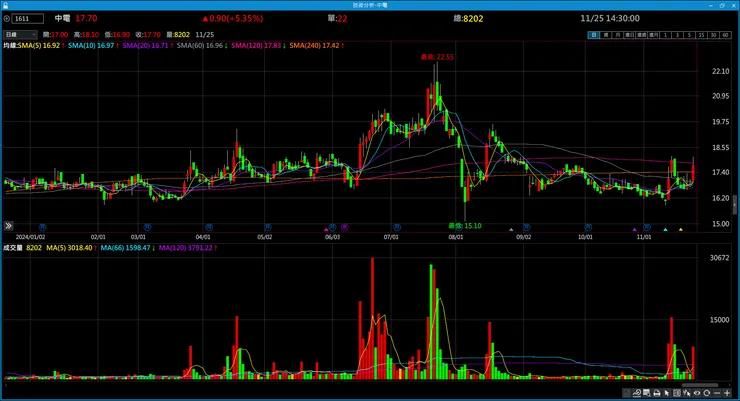Open the indicator chart settings icon in bottom toolbar
Viewport: 740px width, 401px height.
(x=637, y=393)
